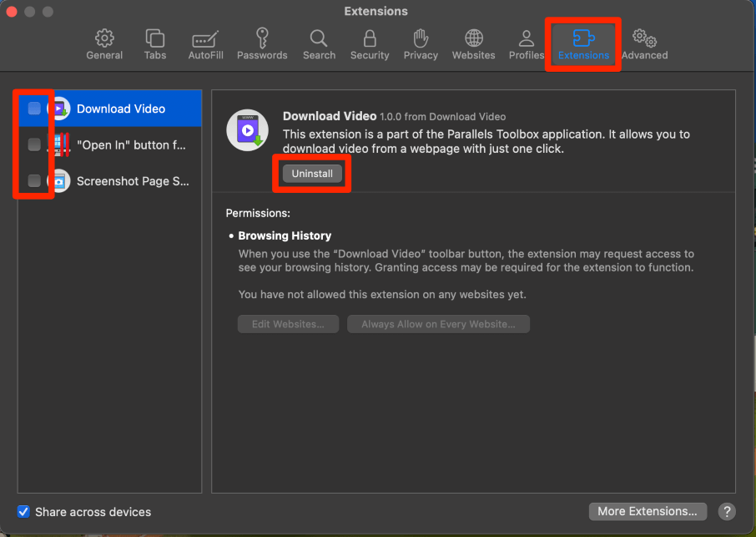This screenshot has width=756, height=537.
Task: Enable the "Open In" button extension checkbox
Action: click(34, 144)
